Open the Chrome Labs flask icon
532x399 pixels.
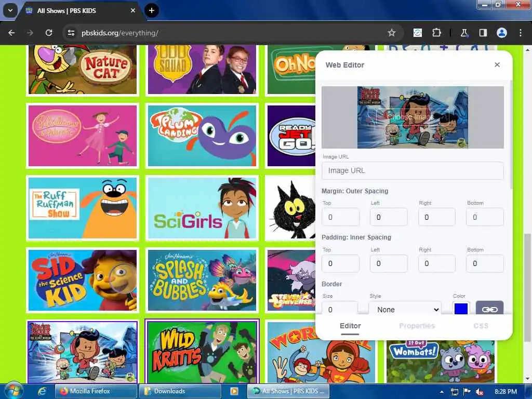tap(464, 33)
